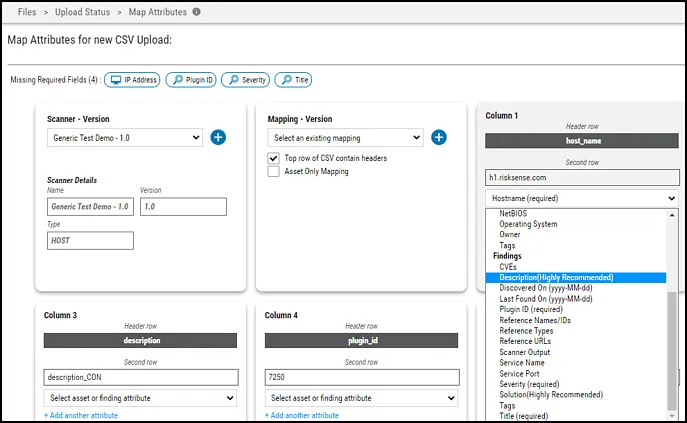This screenshot has height=423, width=687.
Task: Choose Operating System from the attribute list
Action: tap(528, 224)
